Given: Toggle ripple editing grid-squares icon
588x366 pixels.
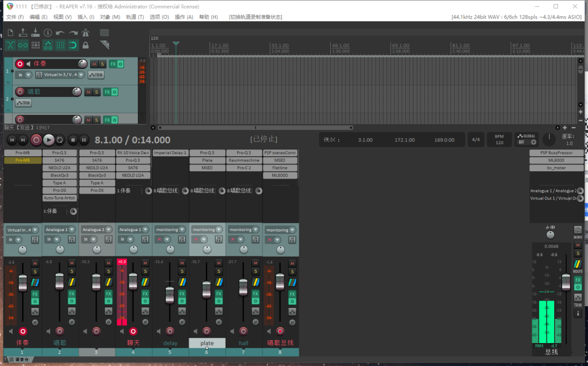Looking at the screenshot, I should [x=35, y=45].
